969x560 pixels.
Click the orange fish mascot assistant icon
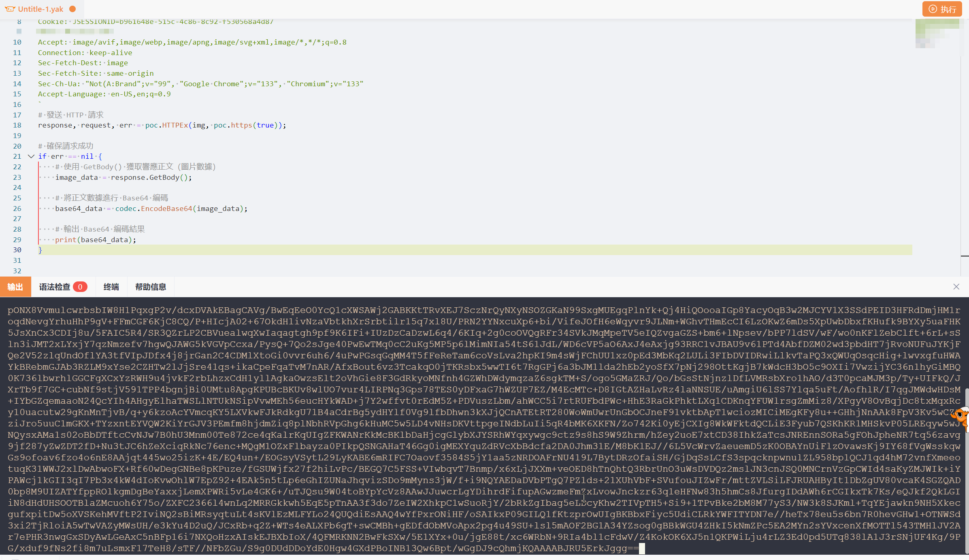[x=961, y=416]
